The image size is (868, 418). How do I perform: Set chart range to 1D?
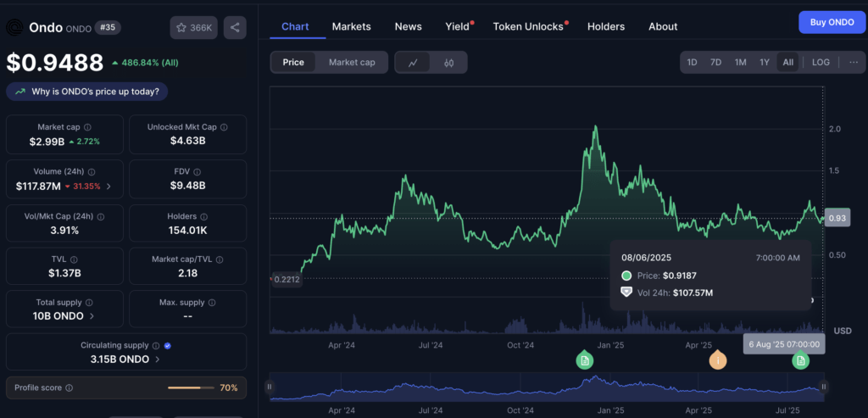click(x=692, y=63)
